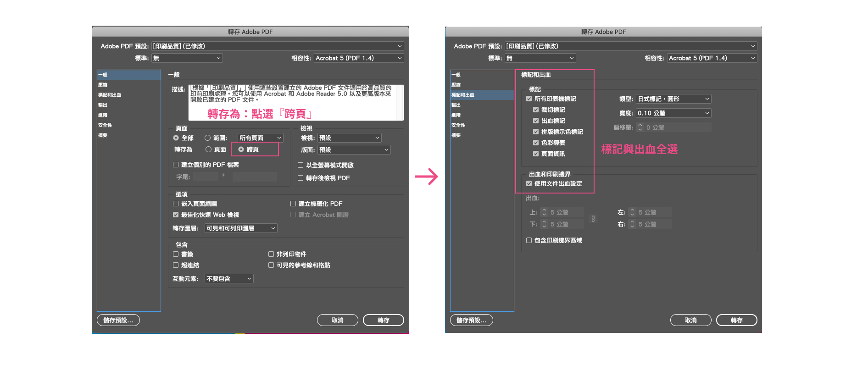Click the 上 top bleed stepper arrows
Image resolution: width=868 pixels, height=365 pixels.
(544, 212)
